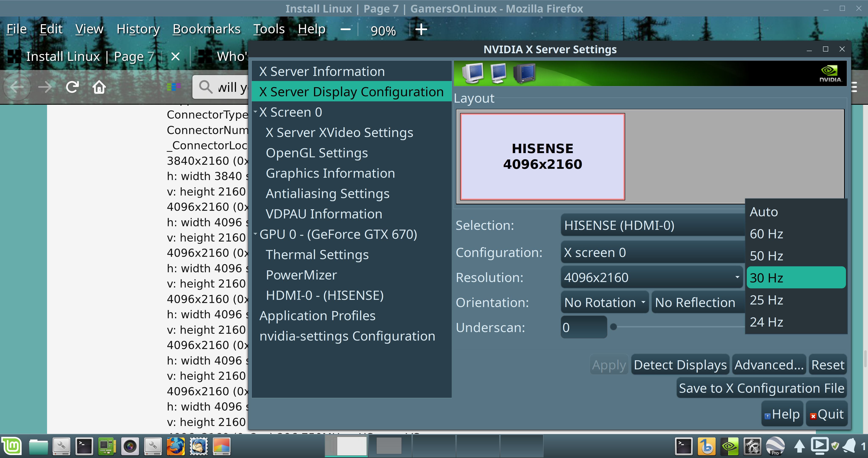This screenshot has height=458, width=868.
Task: Select Auto refresh rate option
Action: point(796,212)
